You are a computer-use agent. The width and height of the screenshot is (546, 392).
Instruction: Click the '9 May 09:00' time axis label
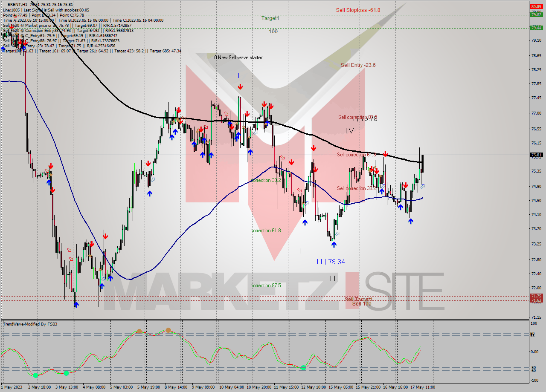point(203,387)
